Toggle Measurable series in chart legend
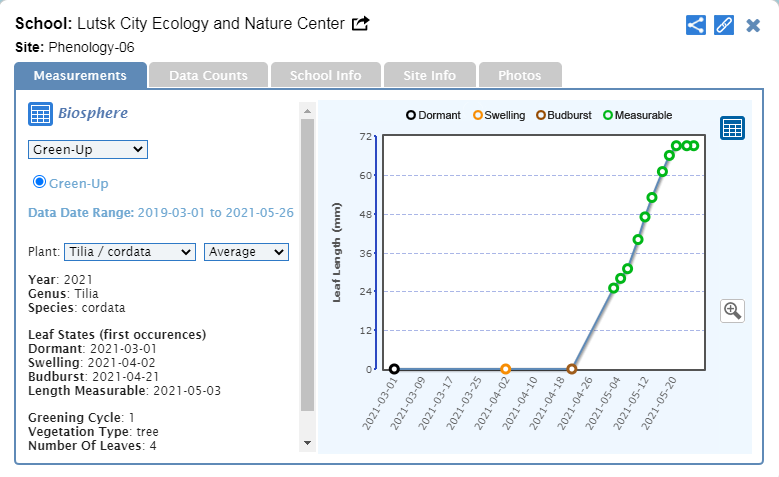The width and height of the screenshot is (779, 477). [x=637, y=115]
